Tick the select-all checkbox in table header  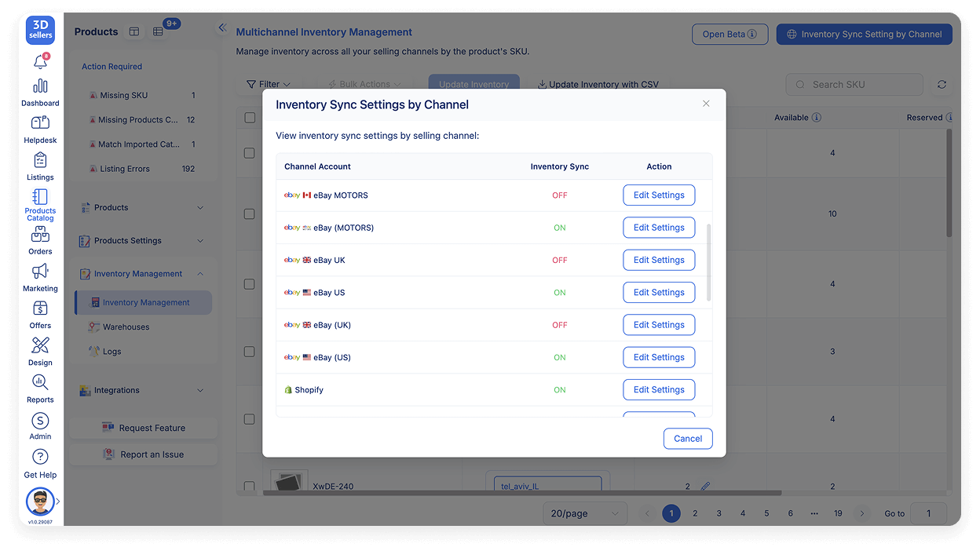(250, 118)
